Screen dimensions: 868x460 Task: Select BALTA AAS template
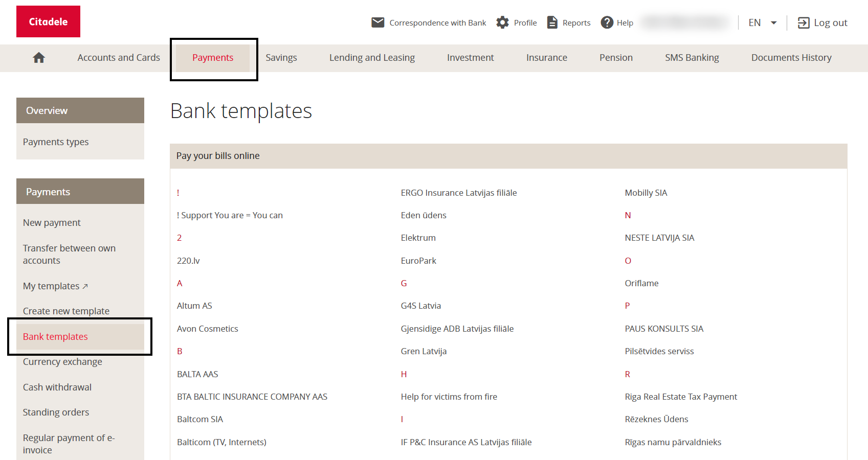[x=197, y=374]
